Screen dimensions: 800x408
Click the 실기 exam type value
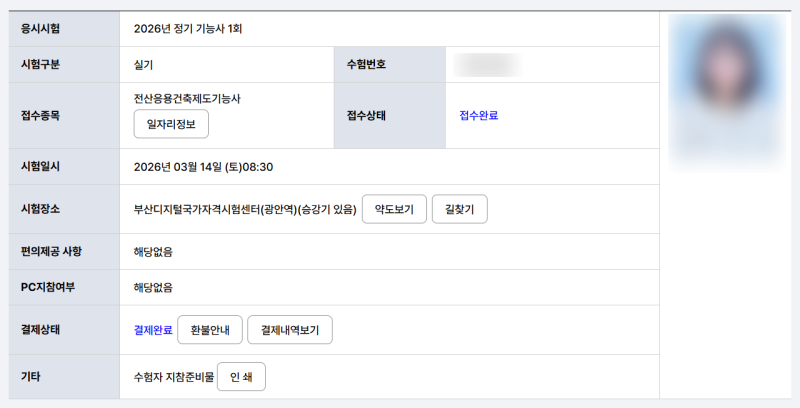(x=143, y=65)
